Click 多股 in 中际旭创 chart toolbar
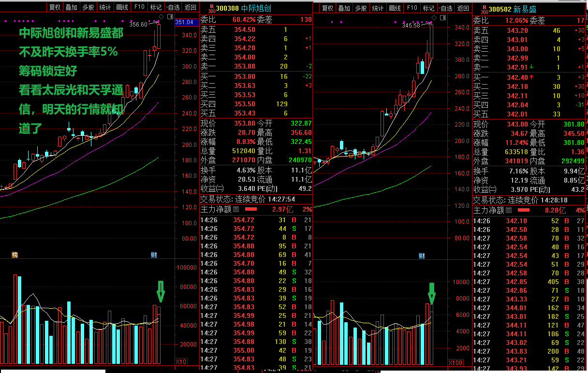 (x=88, y=7)
